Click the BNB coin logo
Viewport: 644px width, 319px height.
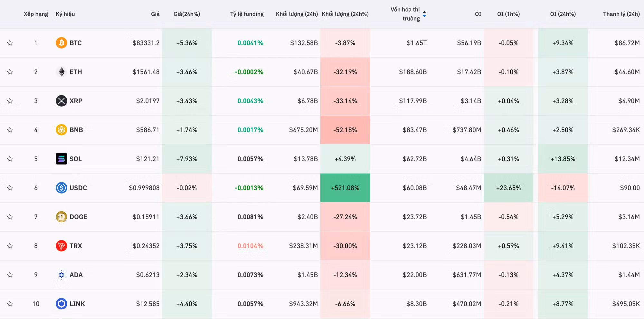pos(61,130)
